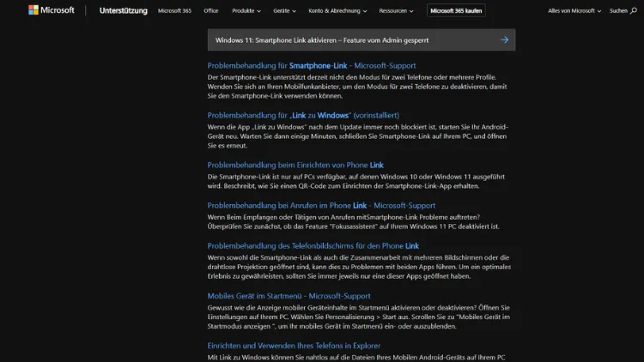Open the Microsoft 365 nav item
This screenshot has width=644, height=362.
tap(174, 10)
